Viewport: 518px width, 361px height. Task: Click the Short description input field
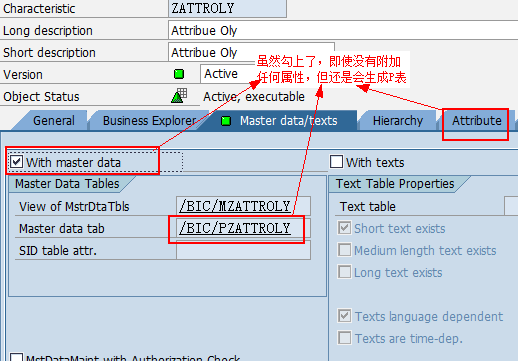point(251,52)
